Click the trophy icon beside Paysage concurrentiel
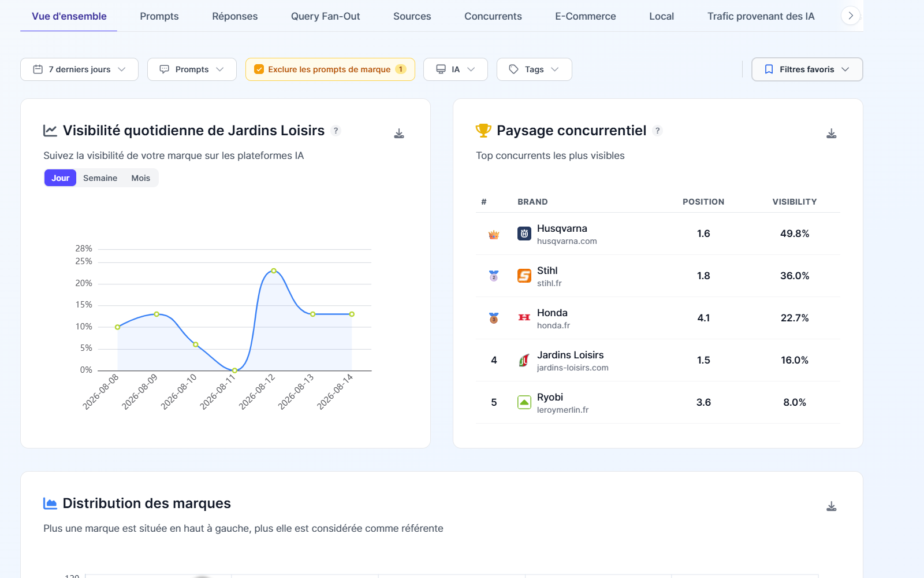The height and width of the screenshot is (578, 924). pyautogui.click(x=483, y=131)
